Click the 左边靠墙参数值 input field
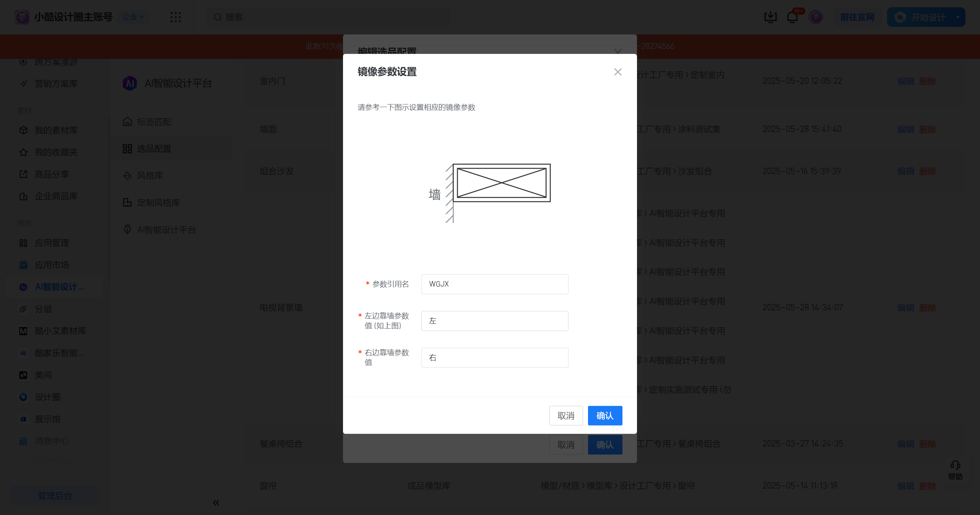 (495, 321)
